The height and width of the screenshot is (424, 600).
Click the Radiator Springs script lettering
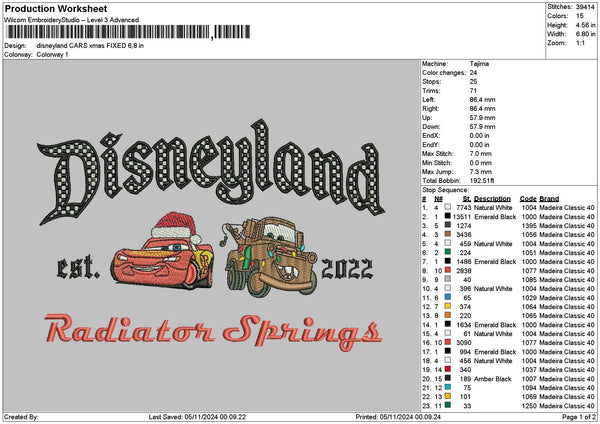(x=214, y=332)
